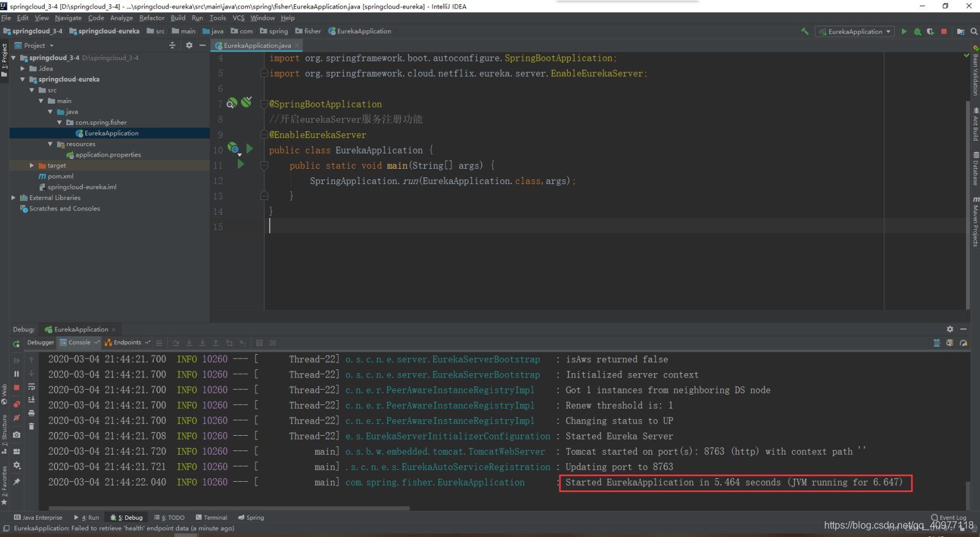Open Project Structure dialog icon
This screenshot has width=980, height=537.
960,31
